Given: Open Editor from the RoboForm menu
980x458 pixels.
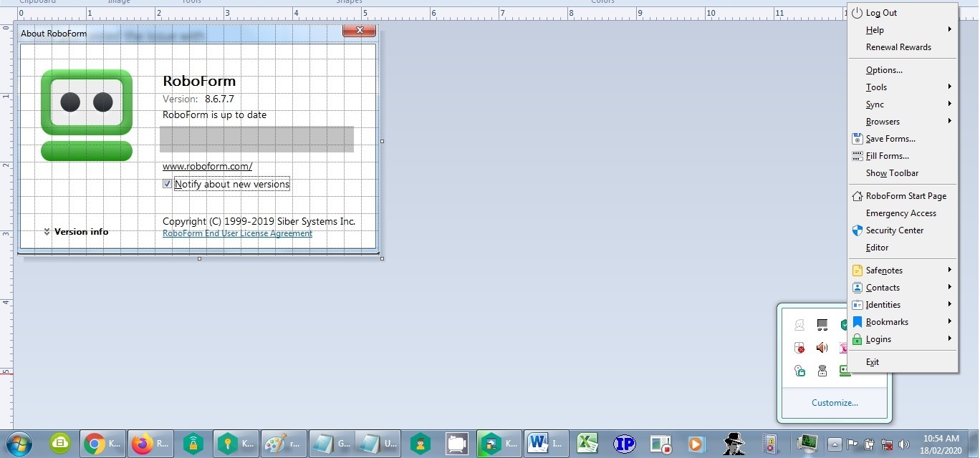Looking at the screenshot, I should click(x=877, y=247).
